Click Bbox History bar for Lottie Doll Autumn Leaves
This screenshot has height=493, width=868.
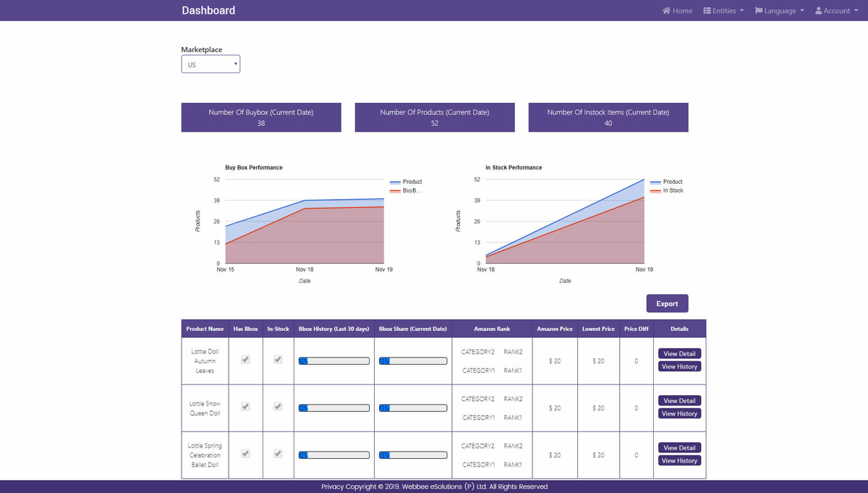point(334,361)
